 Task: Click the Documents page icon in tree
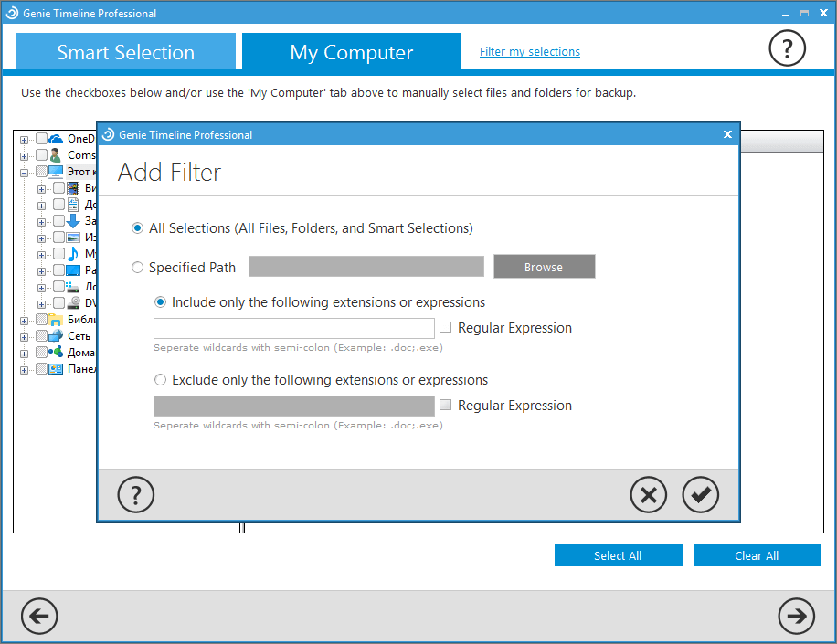pos(73,205)
